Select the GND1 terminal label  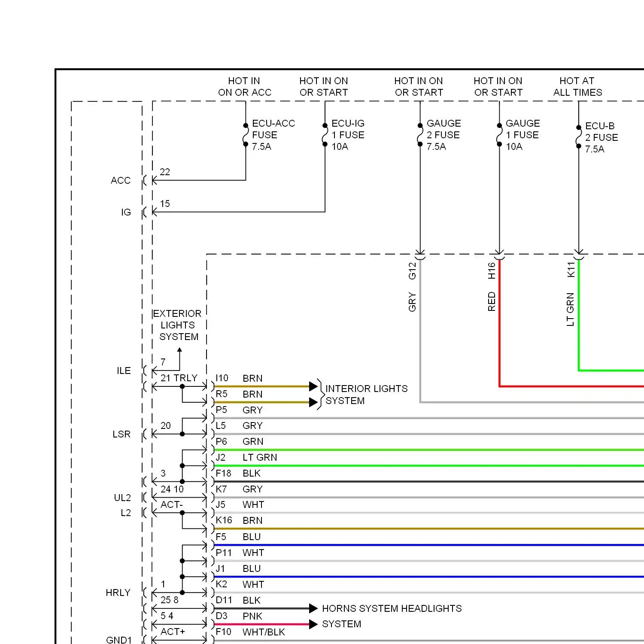click(119, 640)
